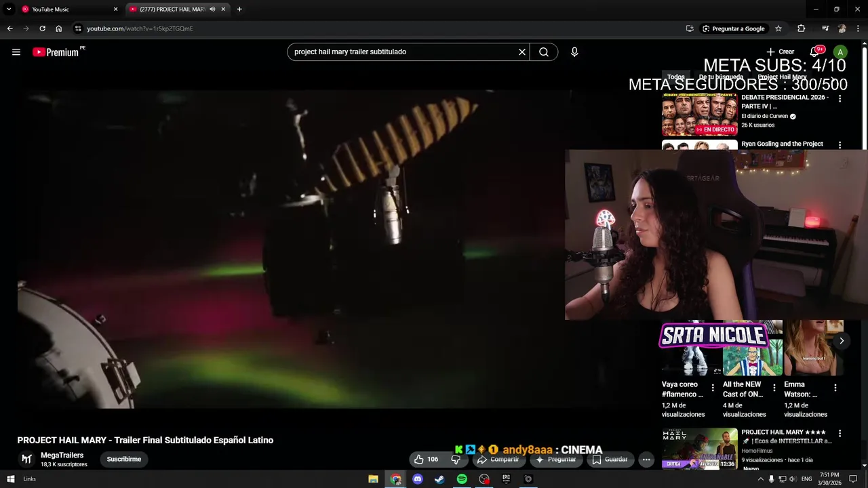The height and width of the screenshot is (488, 868).
Task: Open HomoFilmus PROJECT HAIL MARY review thumbnail
Action: [x=699, y=449]
